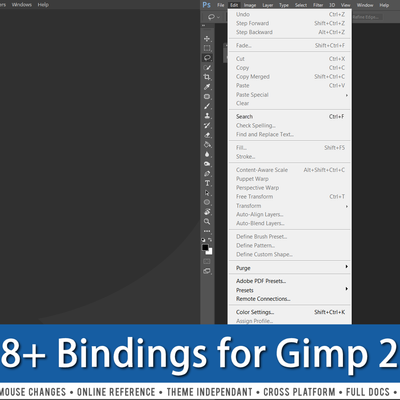
Task: Choose Content-Aware Scale
Action: point(289,170)
